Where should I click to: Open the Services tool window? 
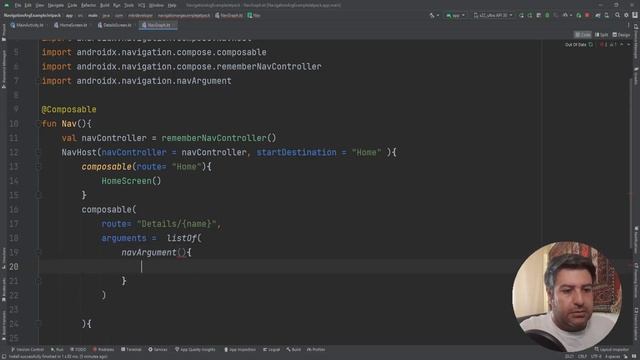pos(158,349)
